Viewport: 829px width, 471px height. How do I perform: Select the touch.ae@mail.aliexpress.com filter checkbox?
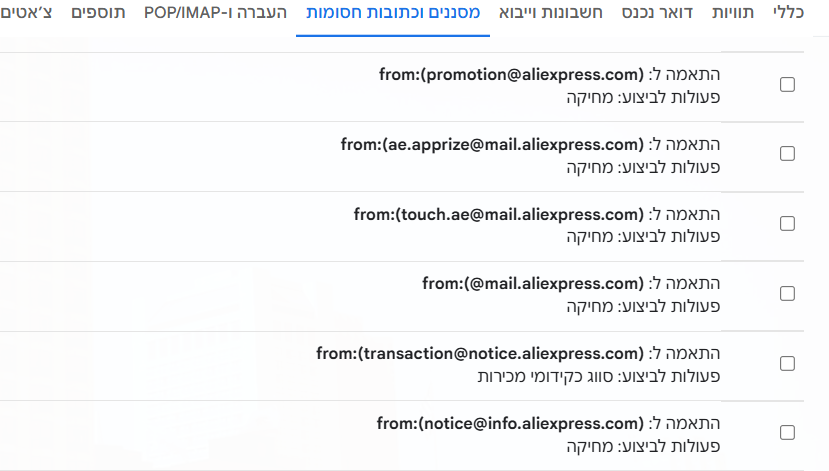click(x=787, y=224)
